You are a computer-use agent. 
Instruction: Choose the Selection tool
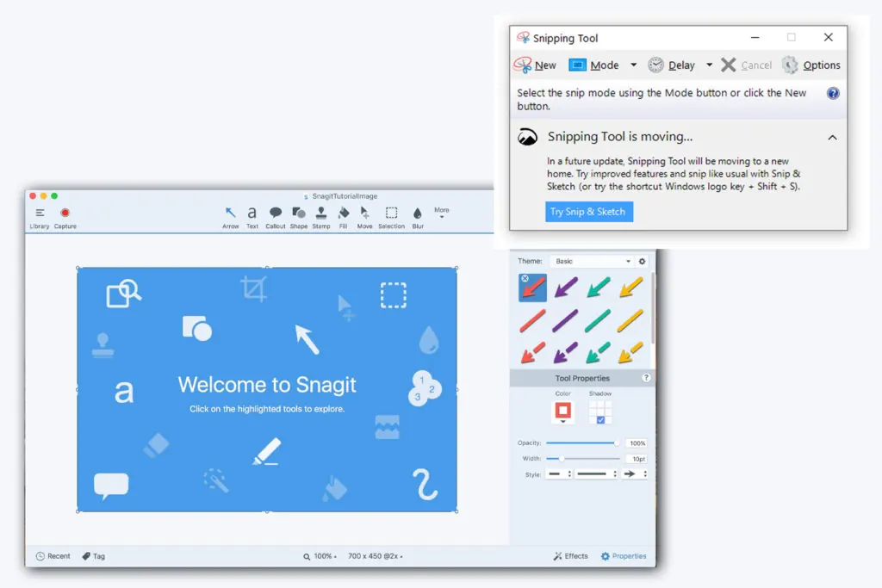point(392,217)
